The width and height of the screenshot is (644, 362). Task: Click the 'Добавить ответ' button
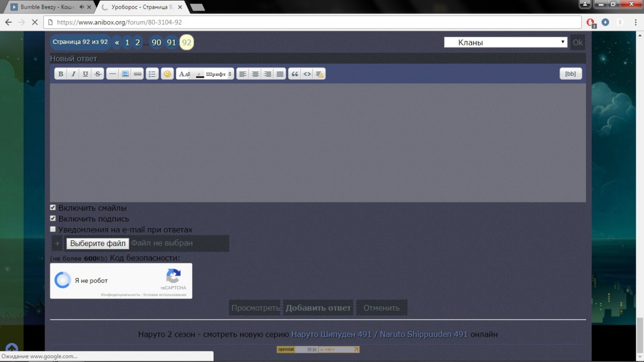[318, 308]
